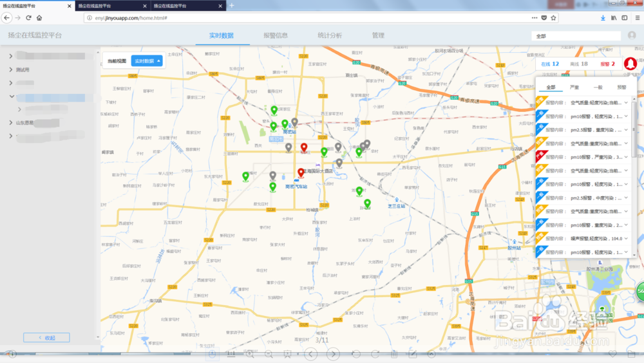Expand the nested child node under highlighted item
Screen dimensions: 644x363
[19, 109]
